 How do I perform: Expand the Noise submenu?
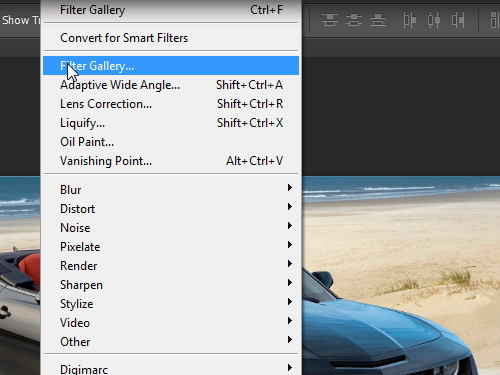tap(171, 228)
